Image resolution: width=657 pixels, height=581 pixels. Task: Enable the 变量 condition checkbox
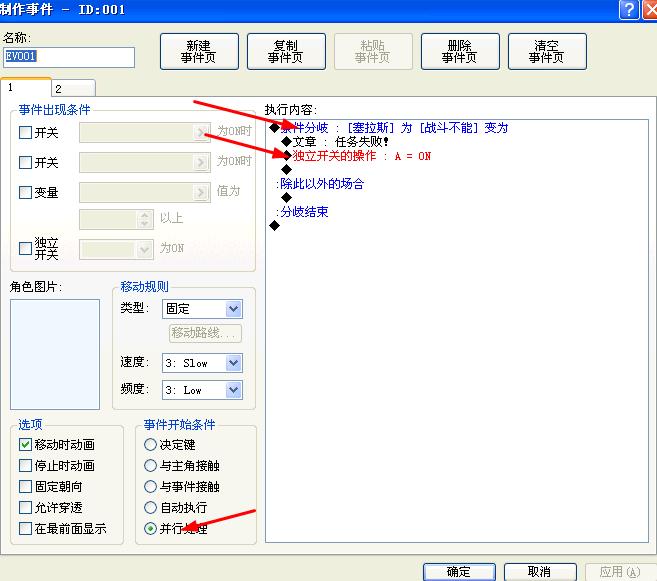(26, 193)
